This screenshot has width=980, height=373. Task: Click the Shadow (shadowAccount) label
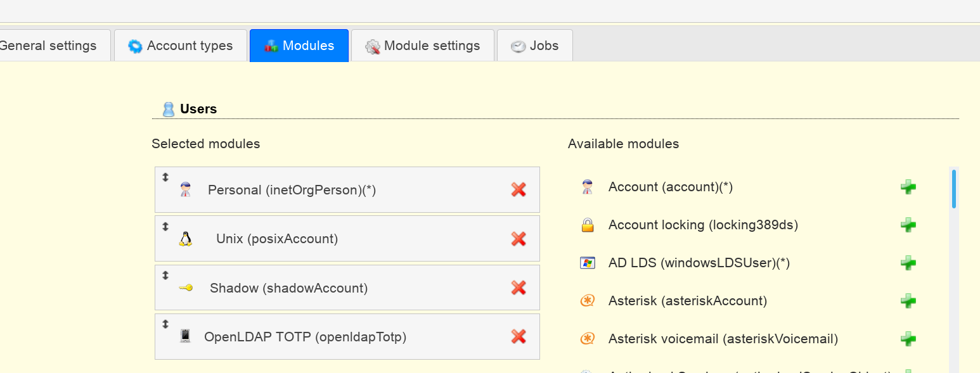point(289,288)
